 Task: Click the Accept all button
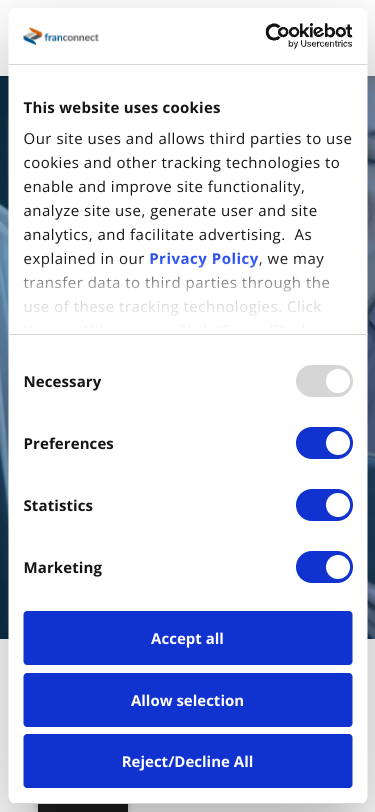188,638
